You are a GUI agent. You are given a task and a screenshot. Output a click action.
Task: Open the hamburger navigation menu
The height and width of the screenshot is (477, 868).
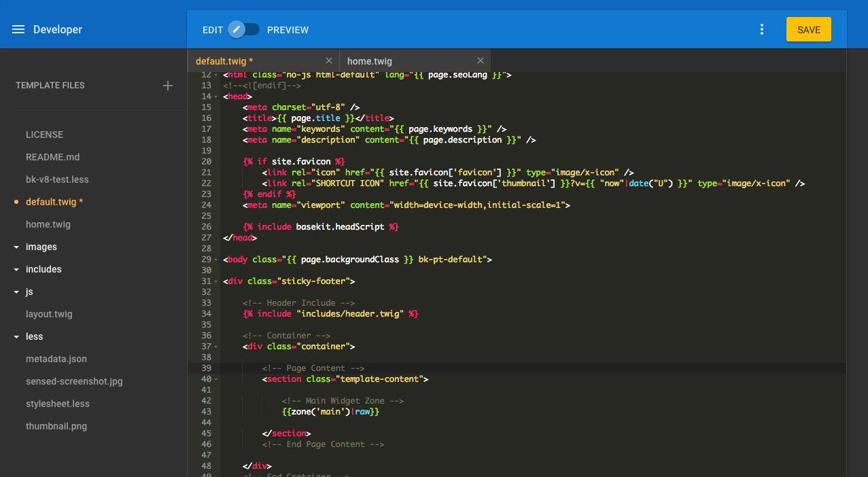coord(18,29)
